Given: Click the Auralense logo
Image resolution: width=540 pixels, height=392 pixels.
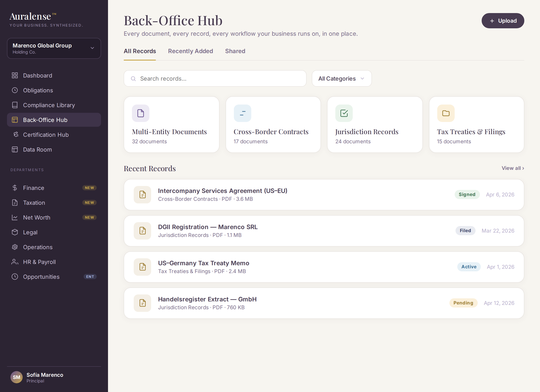Looking at the screenshot, I should [33, 16].
